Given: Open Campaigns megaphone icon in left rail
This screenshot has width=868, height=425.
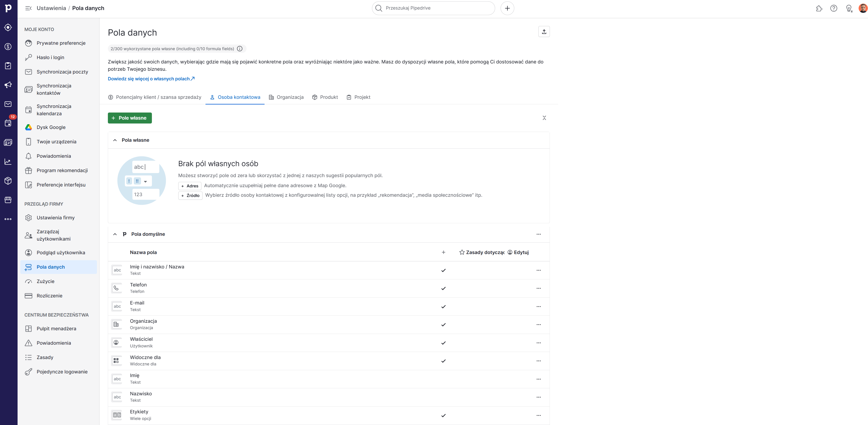Looking at the screenshot, I should (8, 85).
